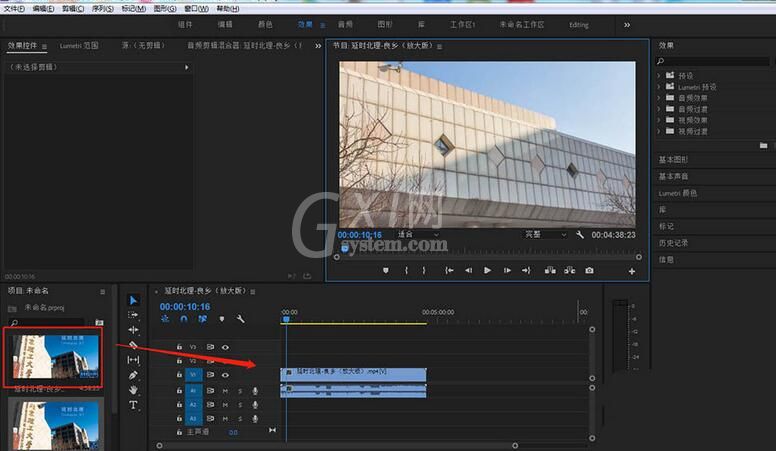Enable voice-over record on A1
Image resolution: width=776 pixels, height=451 pixels.
point(255,391)
